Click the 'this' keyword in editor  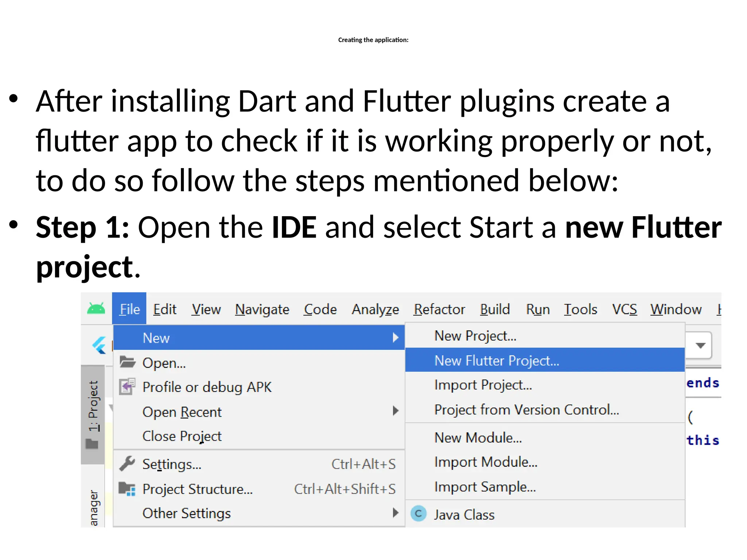click(703, 440)
